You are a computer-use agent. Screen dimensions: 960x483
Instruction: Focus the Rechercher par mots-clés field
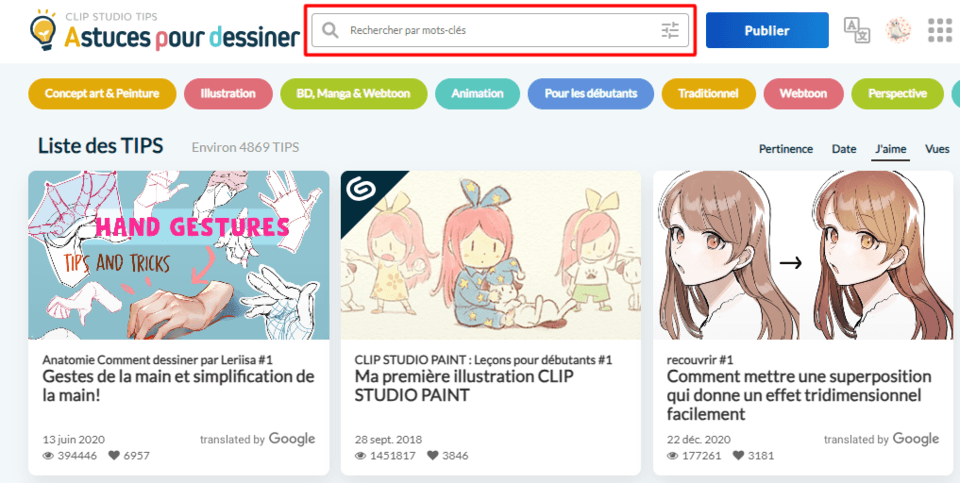point(500,30)
